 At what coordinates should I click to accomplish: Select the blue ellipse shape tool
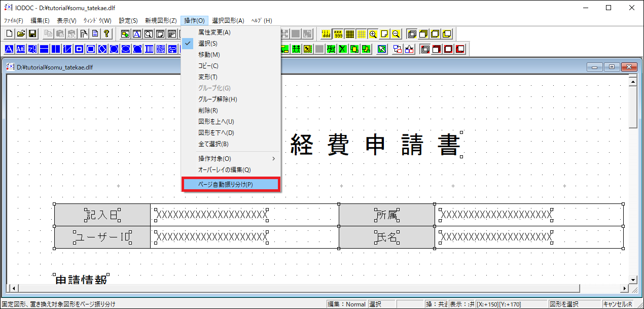126,49
